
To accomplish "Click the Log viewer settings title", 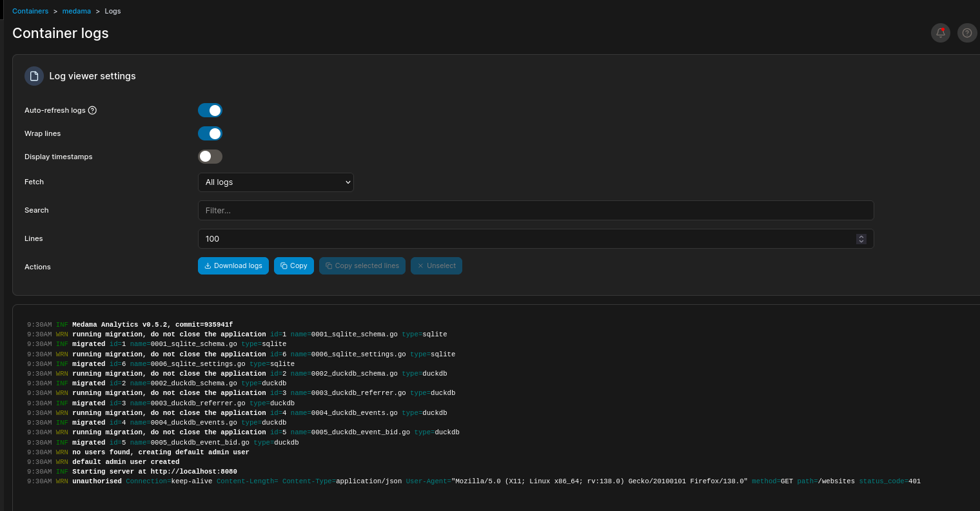I will point(92,76).
